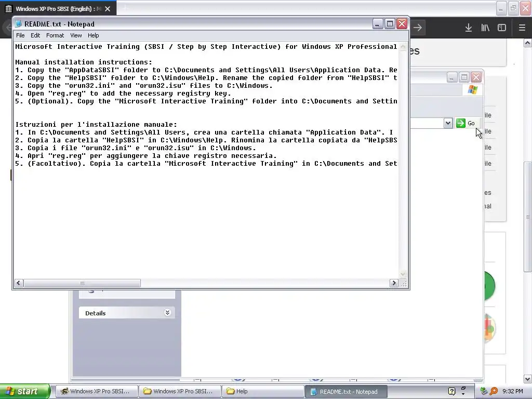Open the Explorer address bar dropdown

[x=448, y=123]
